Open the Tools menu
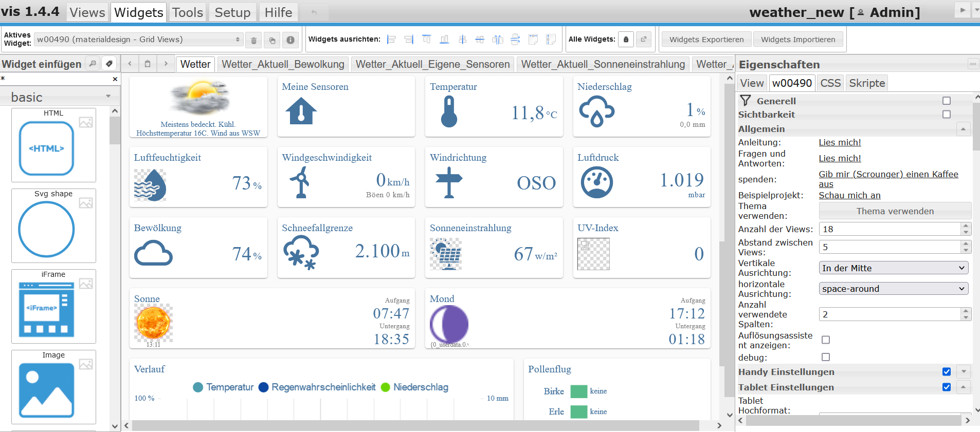 coord(187,12)
